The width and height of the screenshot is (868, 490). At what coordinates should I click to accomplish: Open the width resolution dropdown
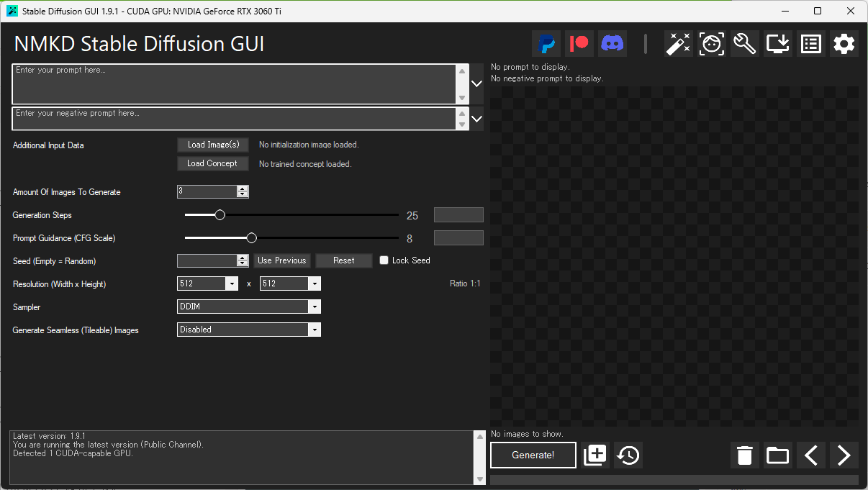232,283
